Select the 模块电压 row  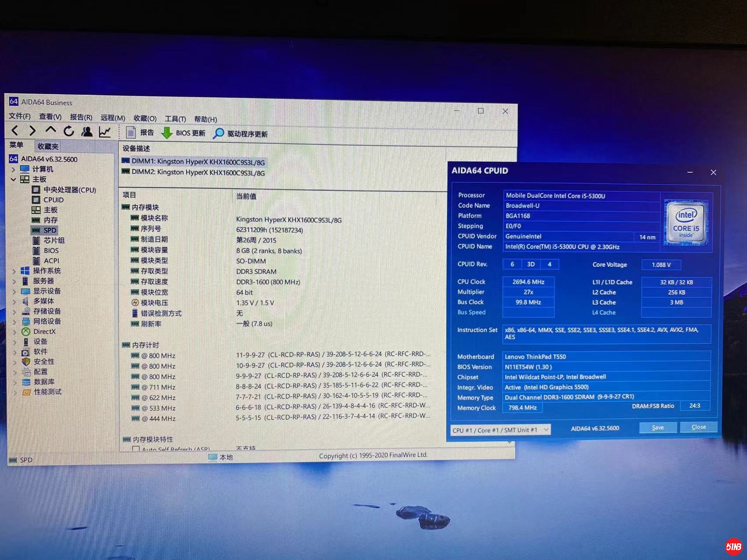281,303
